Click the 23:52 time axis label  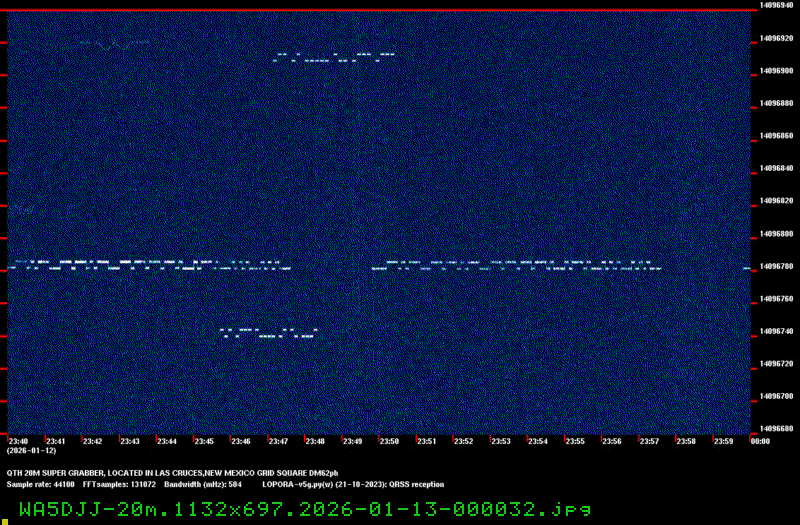tap(464, 441)
